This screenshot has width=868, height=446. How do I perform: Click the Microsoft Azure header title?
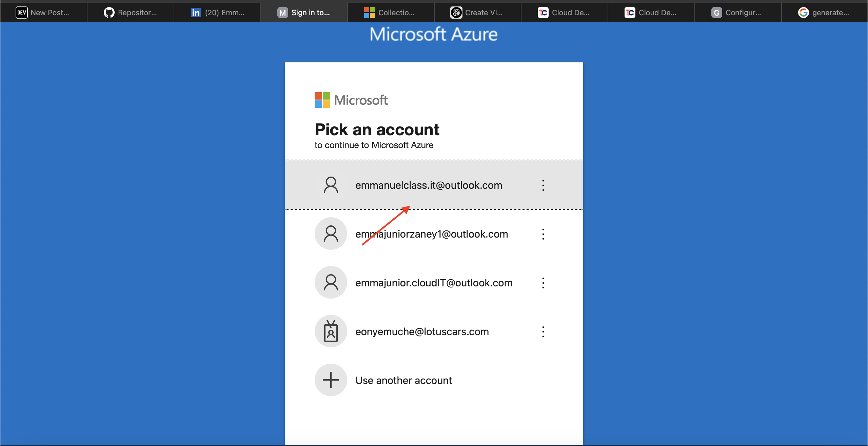434,34
